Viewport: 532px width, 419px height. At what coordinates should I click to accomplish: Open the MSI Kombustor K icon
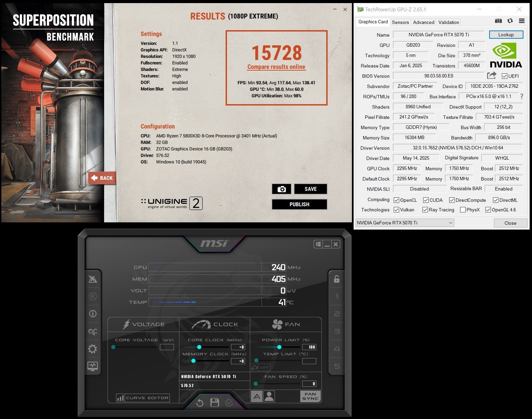tap(93, 296)
